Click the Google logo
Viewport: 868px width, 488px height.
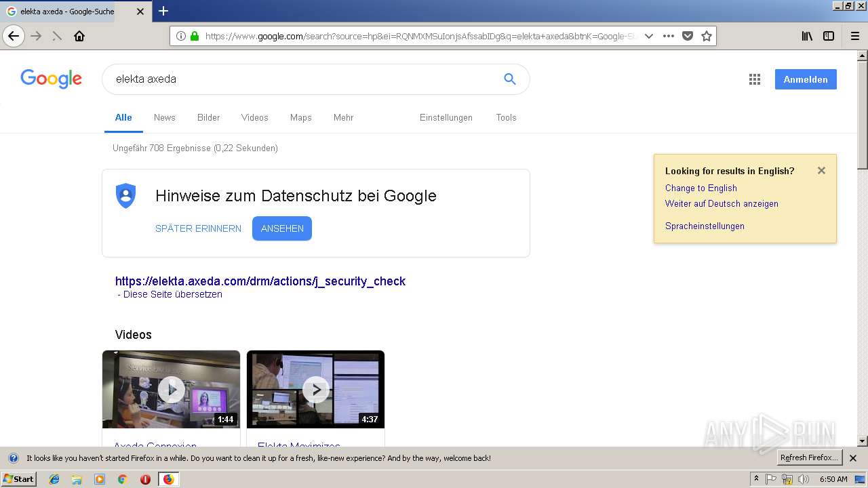coord(51,79)
